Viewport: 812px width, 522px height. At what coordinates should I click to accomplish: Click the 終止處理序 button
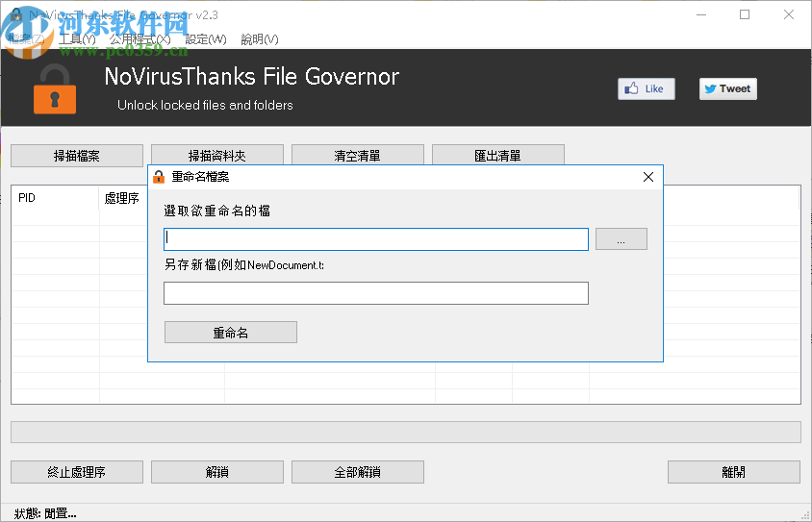[x=77, y=472]
